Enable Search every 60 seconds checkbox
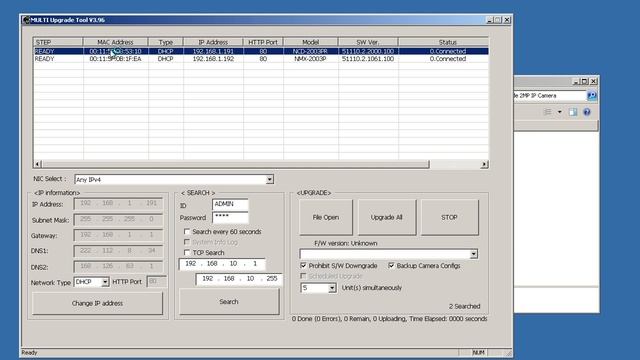Screen dimensions: 640x360 (x=187, y=231)
